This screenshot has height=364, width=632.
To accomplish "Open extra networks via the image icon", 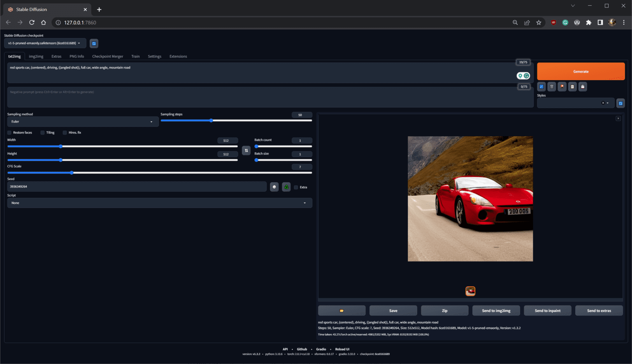I will pos(562,86).
